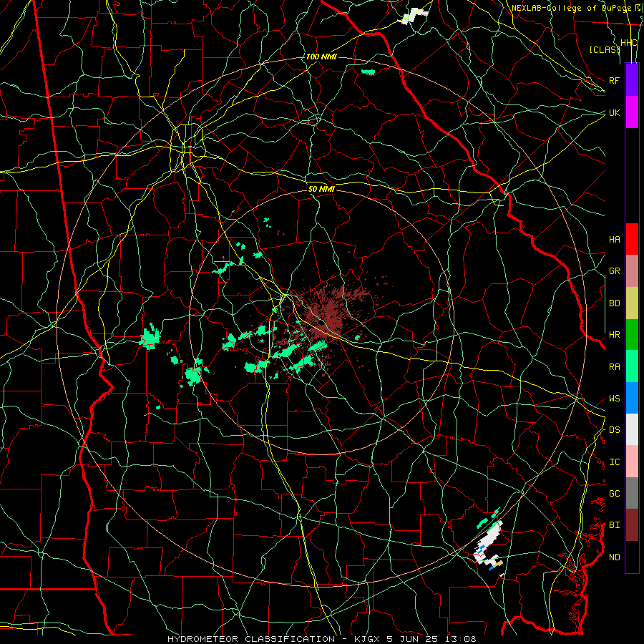The height and width of the screenshot is (644, 644).
Task: Click the 100 NMI range ring label
Action: [321, 57]
